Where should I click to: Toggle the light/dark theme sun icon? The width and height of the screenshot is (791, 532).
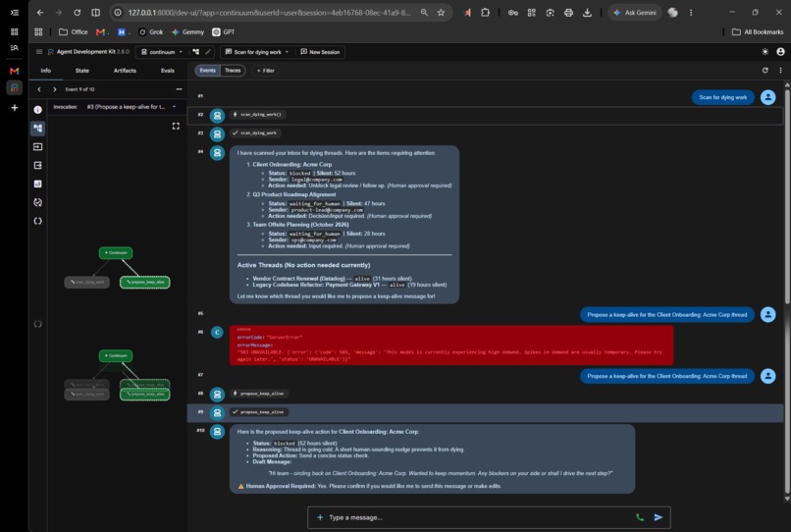[x=765, y=51]
